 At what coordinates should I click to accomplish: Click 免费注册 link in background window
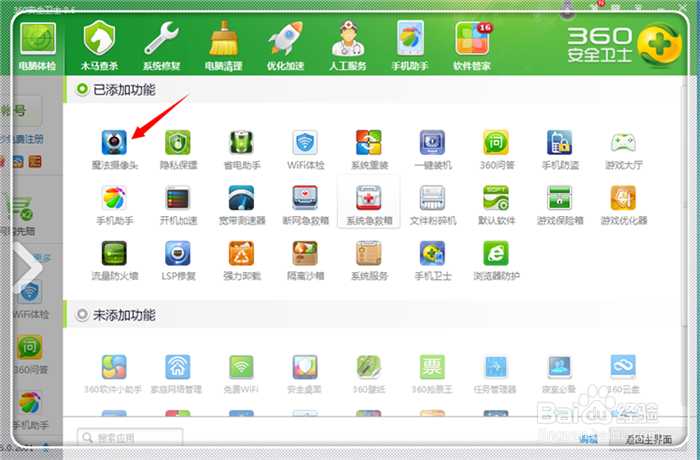(x=28, y=139)
